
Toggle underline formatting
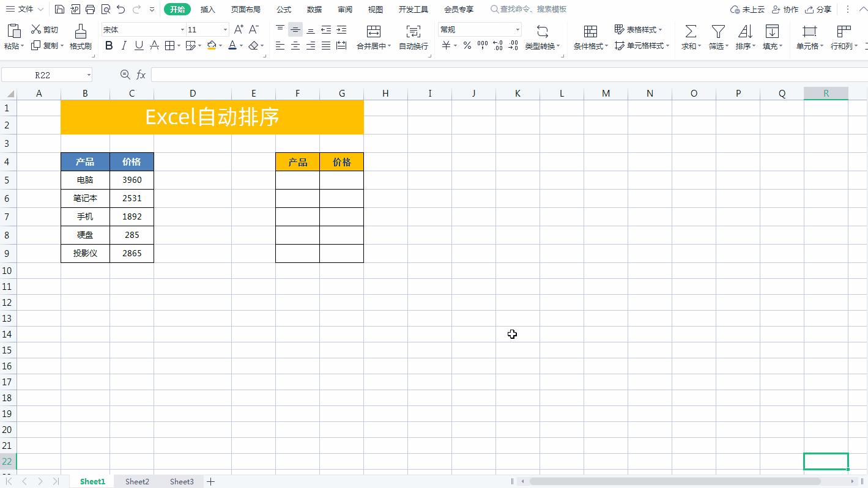click(x=138, y=45)
